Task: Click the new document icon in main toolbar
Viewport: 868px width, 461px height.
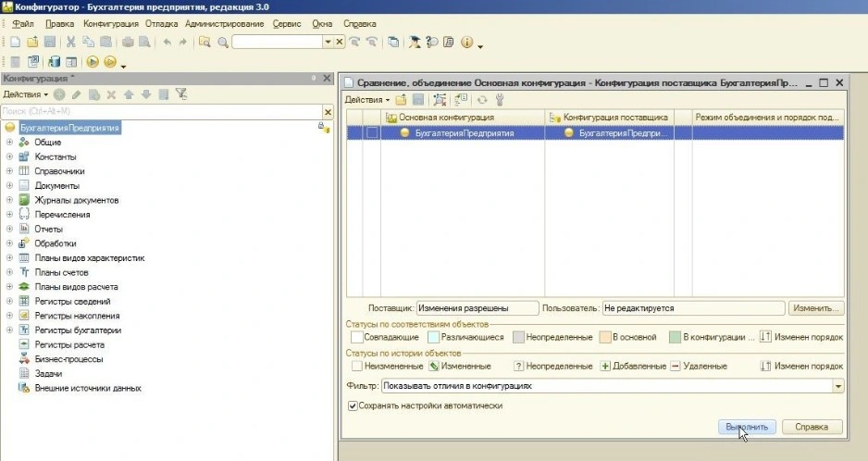Action: (16, 43)
